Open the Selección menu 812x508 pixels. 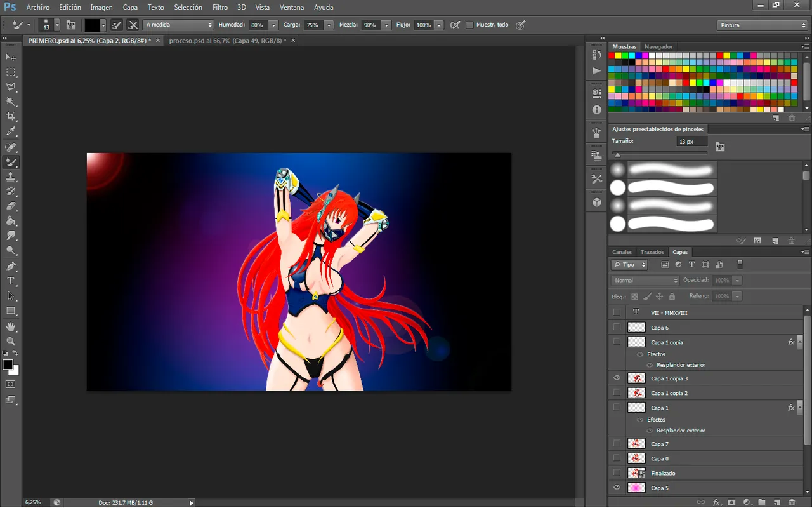[x=188, y=7]
